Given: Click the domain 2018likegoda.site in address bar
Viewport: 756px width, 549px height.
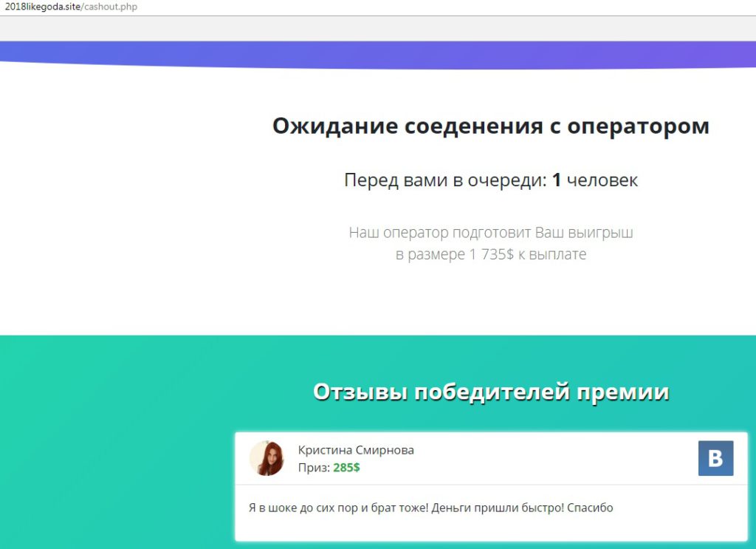Looking at the screenshot, I should point(40,7).
